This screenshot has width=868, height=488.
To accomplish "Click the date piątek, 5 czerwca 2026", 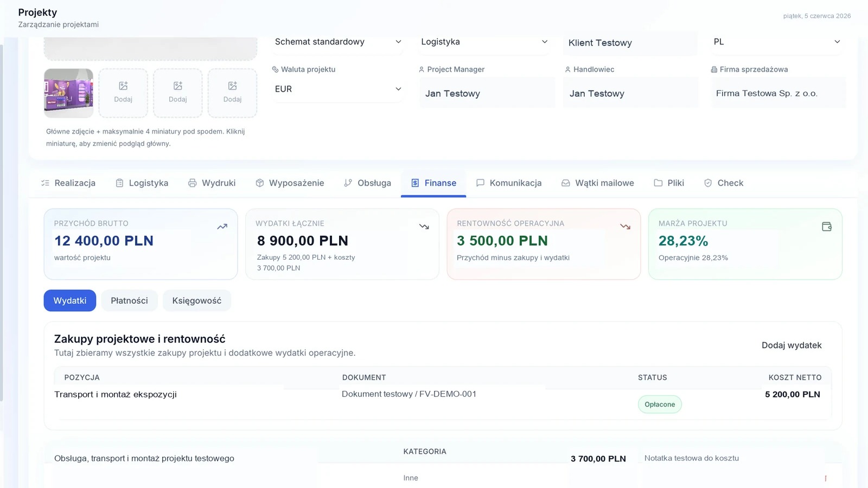I will click(817, 16).
